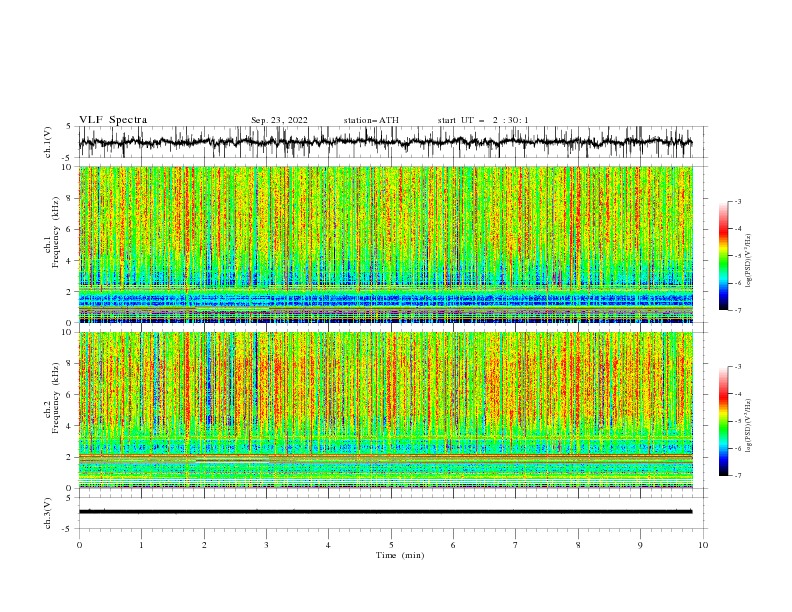The width and height of the screenshot is (792, 612).
Task: Click time axis tick label 9
Action: [x=640, y=545]
